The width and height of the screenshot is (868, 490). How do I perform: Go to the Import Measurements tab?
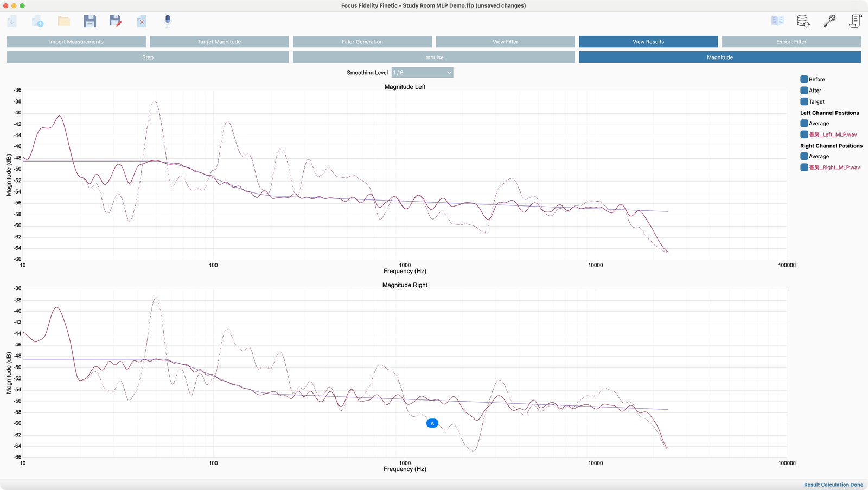coord(76,42)
